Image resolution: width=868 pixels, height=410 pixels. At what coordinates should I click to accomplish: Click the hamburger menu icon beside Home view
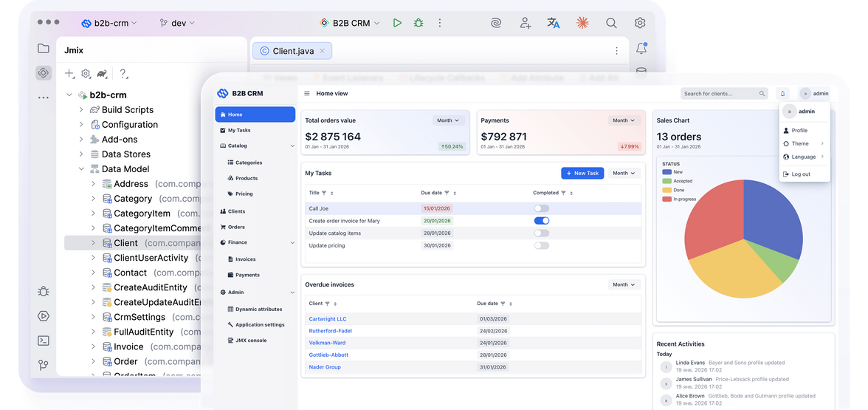[307, 94]
